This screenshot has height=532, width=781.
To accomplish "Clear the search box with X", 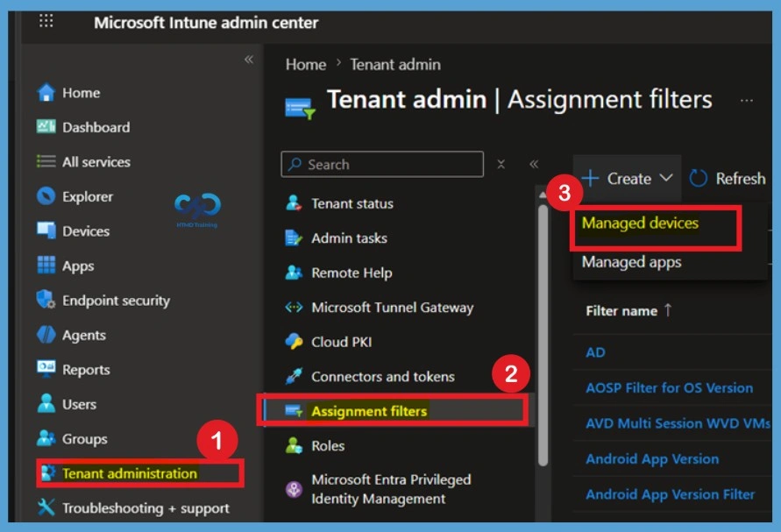I will pyautogui.click(x=501, y=164).
